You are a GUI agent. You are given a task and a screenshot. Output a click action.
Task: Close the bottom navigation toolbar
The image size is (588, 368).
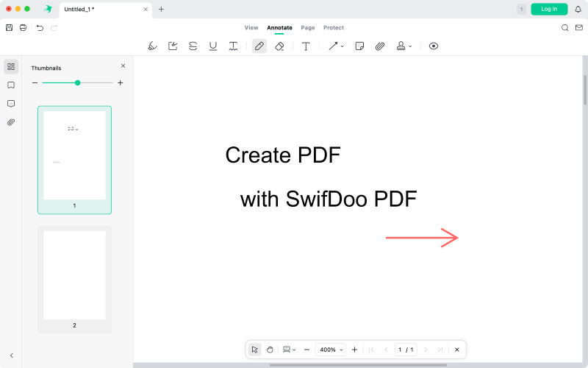456,350
